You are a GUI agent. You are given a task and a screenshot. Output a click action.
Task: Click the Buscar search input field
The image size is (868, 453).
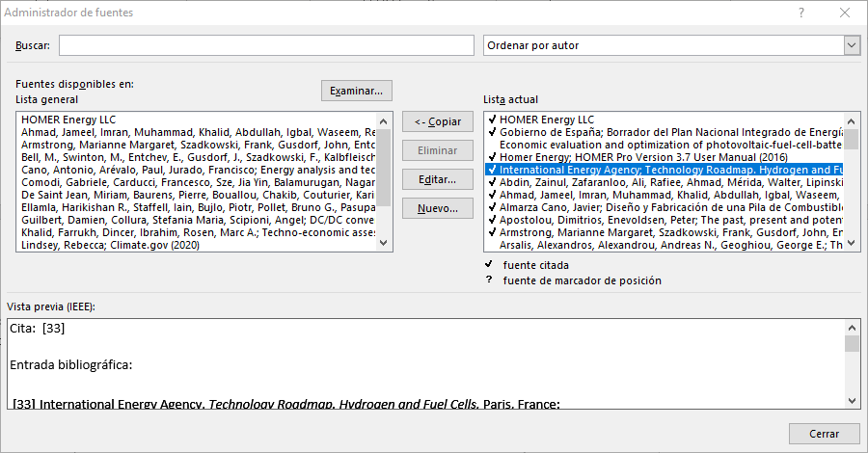pyautogui.click(x=266, y=45)
